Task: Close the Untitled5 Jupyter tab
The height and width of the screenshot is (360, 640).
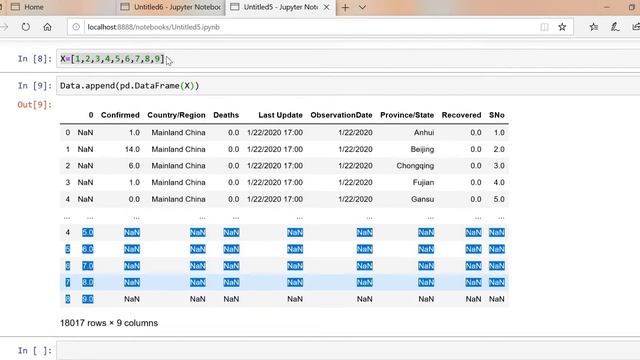Action: coord(326,7)
